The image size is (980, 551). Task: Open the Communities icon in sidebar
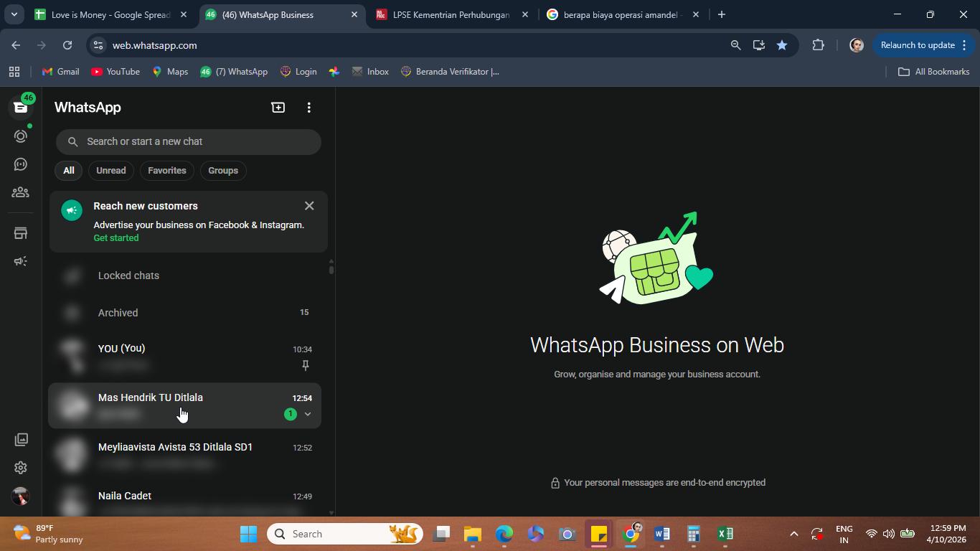(x=20, y=192)
